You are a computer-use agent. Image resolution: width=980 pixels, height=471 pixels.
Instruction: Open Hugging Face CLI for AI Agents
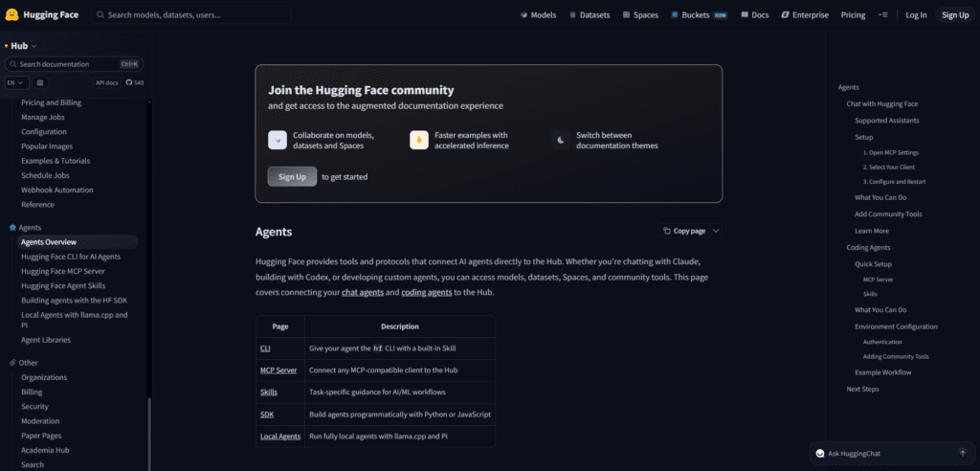(71, 257)
